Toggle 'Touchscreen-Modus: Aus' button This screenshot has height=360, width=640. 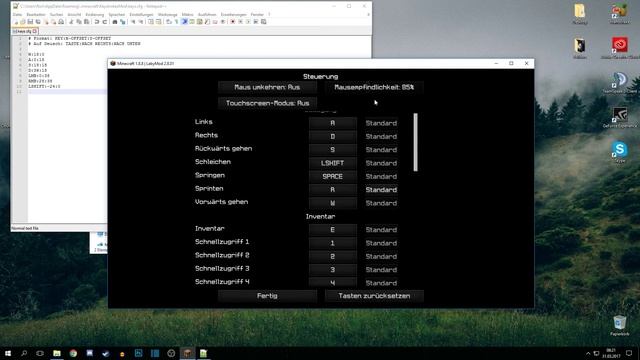point(267,103)
